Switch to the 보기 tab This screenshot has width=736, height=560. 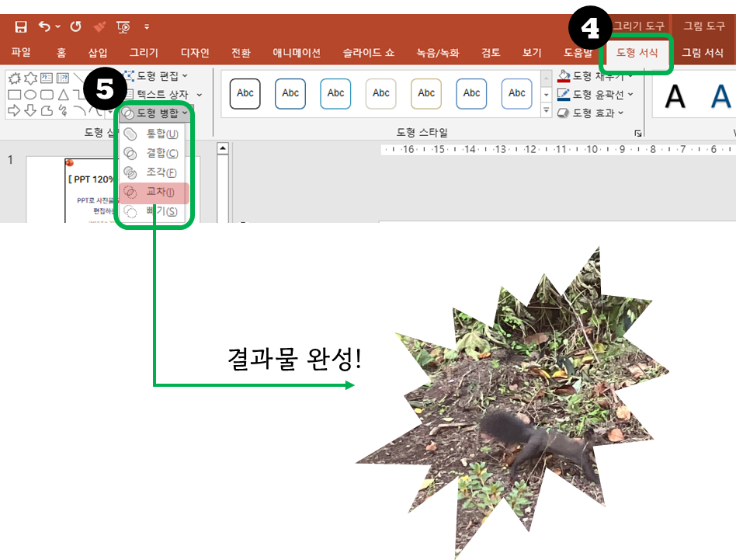532,52
